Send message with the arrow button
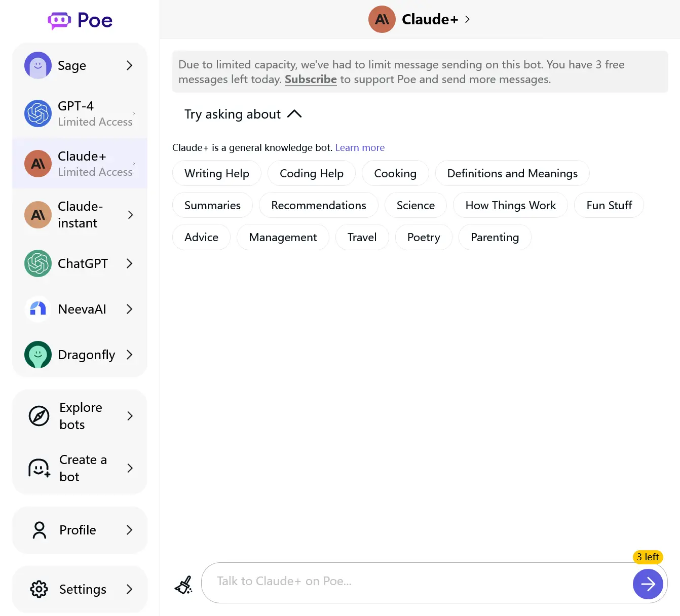Image resolution: width=680 pixels, height=616 pixels. click(x=648, y=584)
